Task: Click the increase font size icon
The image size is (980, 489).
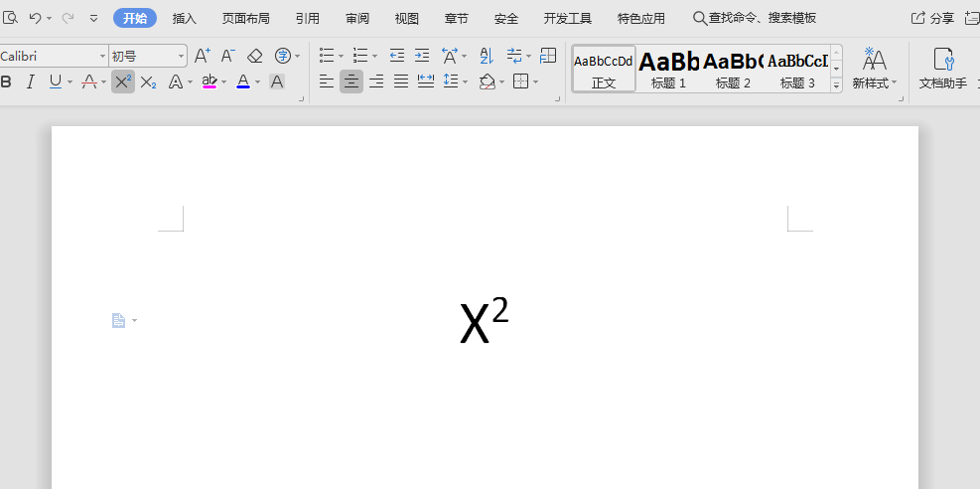Action: click(202, 56)
